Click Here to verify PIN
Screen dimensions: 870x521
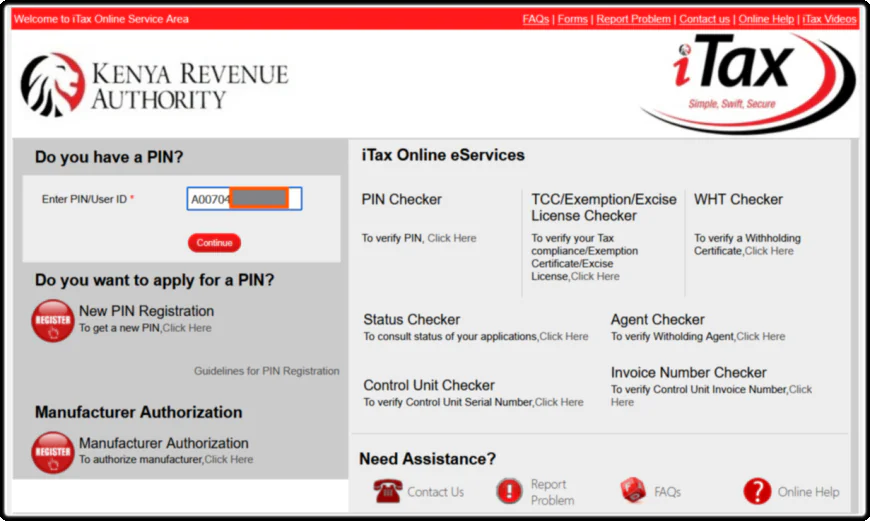[452, 238]
